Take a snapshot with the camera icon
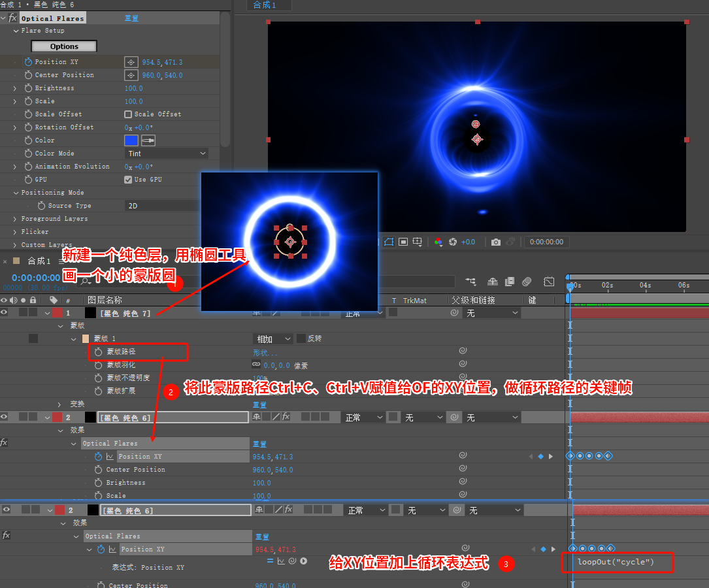 [496, 242]
